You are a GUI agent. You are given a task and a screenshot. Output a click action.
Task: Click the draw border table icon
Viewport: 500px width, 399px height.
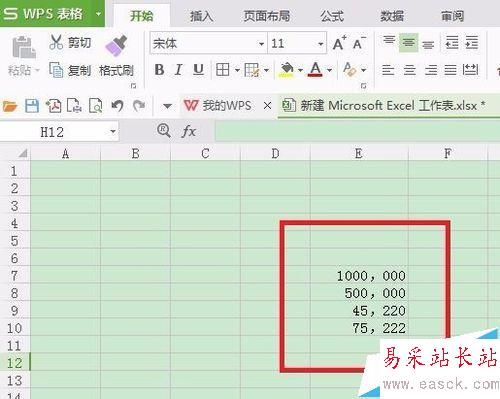tap(252, 70)
